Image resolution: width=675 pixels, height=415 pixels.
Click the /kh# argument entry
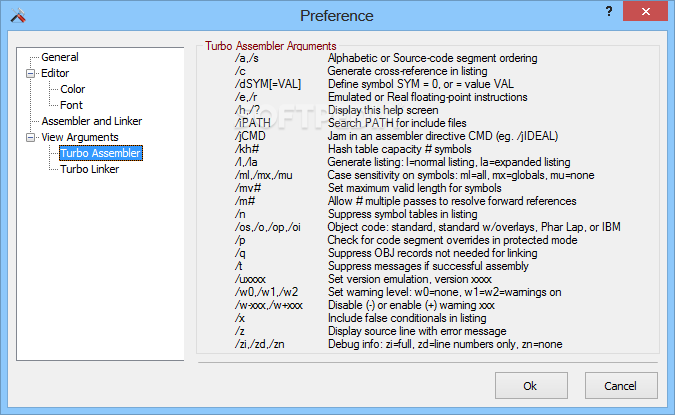point(247,149)
